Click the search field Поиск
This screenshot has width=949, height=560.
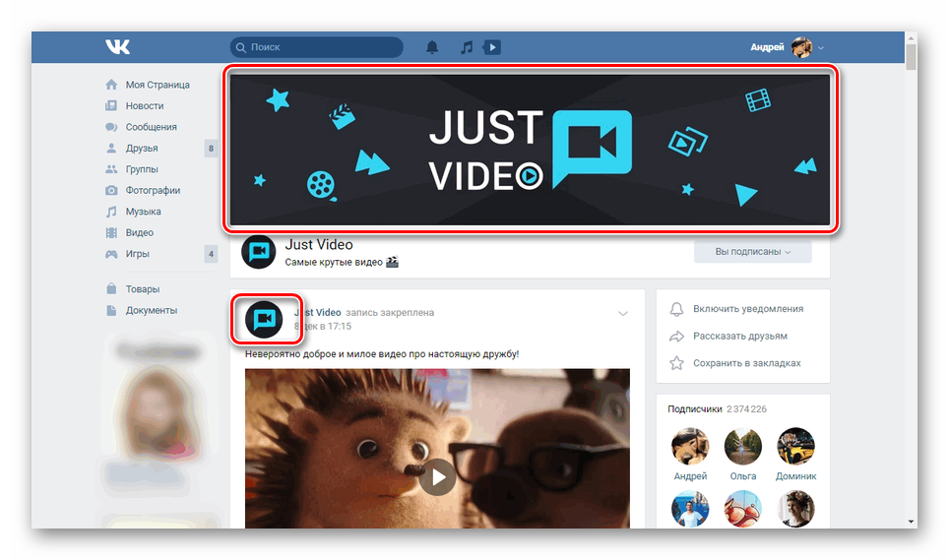click(x=317, y=47)
